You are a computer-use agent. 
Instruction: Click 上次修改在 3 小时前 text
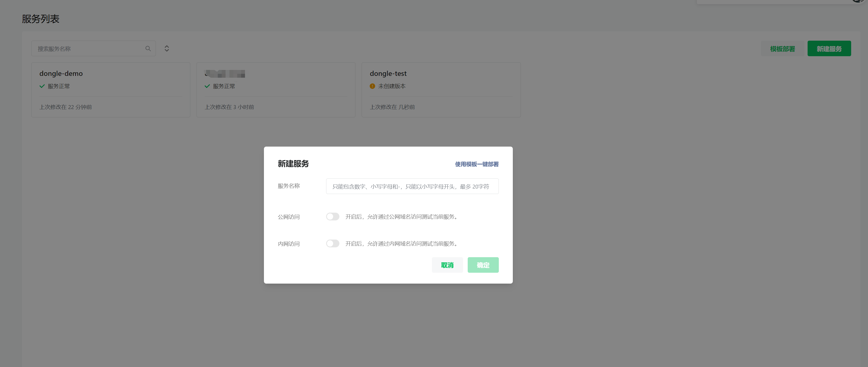[x=229, y=107]
